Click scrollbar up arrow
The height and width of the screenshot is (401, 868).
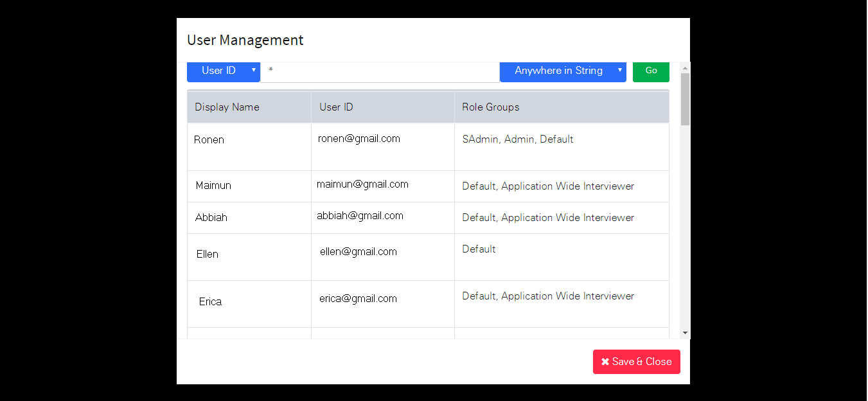pos(685,67)
